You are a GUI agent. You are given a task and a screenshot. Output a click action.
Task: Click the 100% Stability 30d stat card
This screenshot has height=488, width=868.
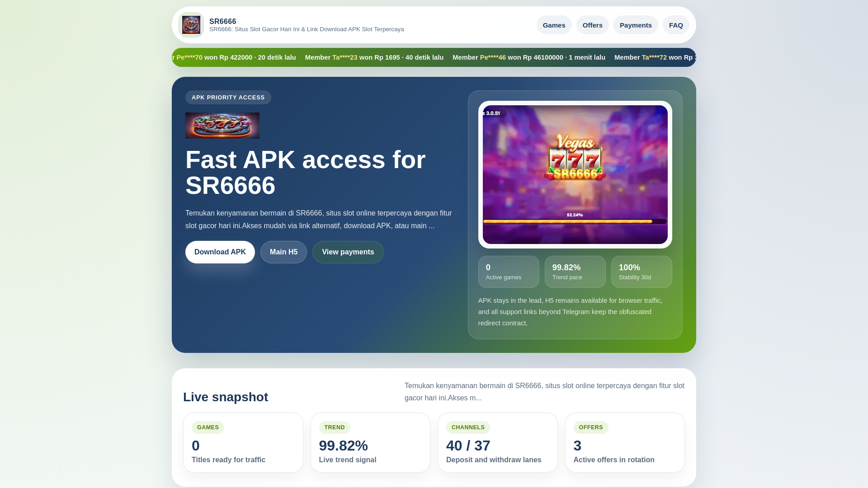(x=642, y=272)
